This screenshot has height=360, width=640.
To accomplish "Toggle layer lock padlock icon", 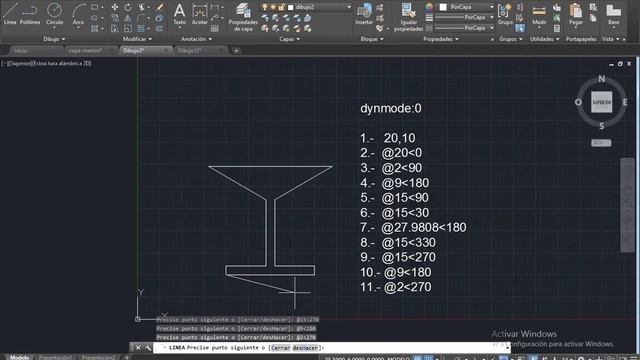I will (281, 7).
